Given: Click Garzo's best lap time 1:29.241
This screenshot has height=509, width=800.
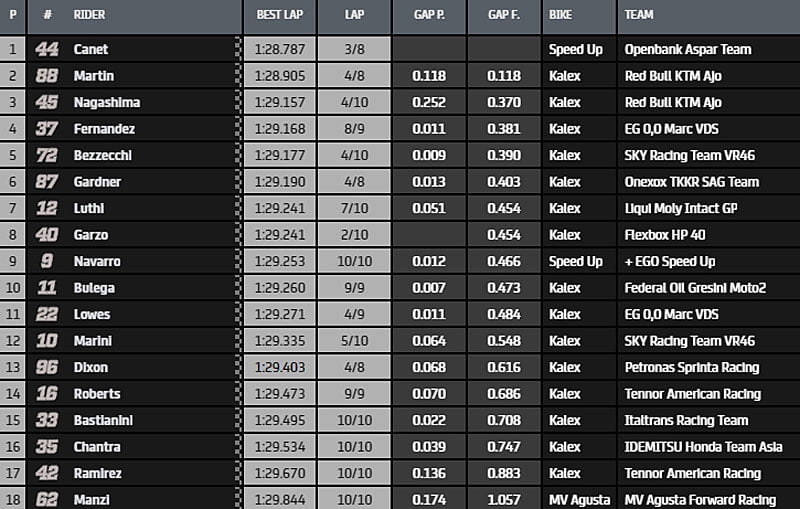Looking at the screenshot, I should (279, 235).
